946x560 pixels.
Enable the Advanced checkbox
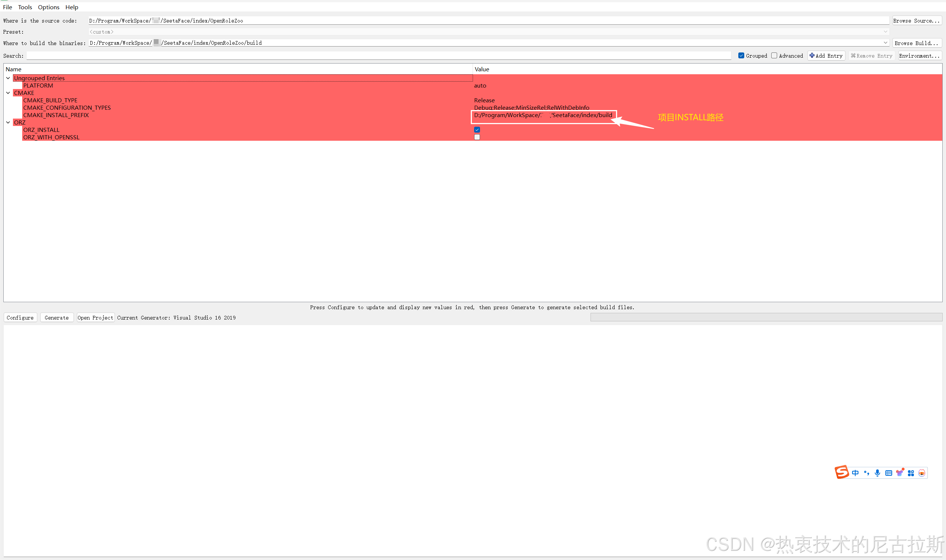click(774, 55)
